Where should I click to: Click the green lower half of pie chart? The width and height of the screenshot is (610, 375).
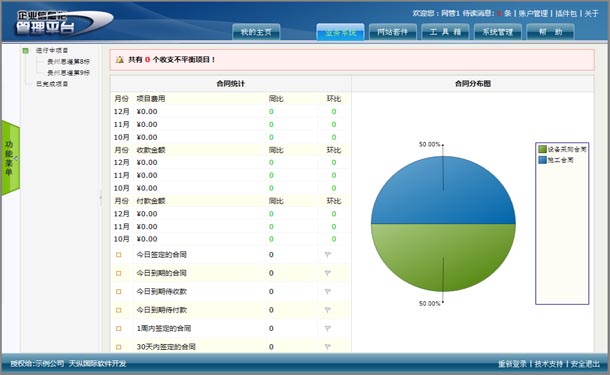click(443, 258)
